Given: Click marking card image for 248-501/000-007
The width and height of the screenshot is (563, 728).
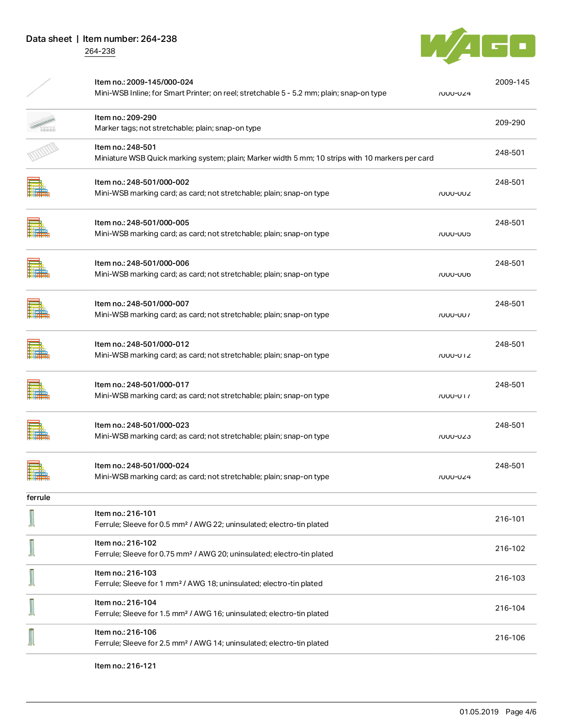Looking at the screenshot, I should point(38,308).
